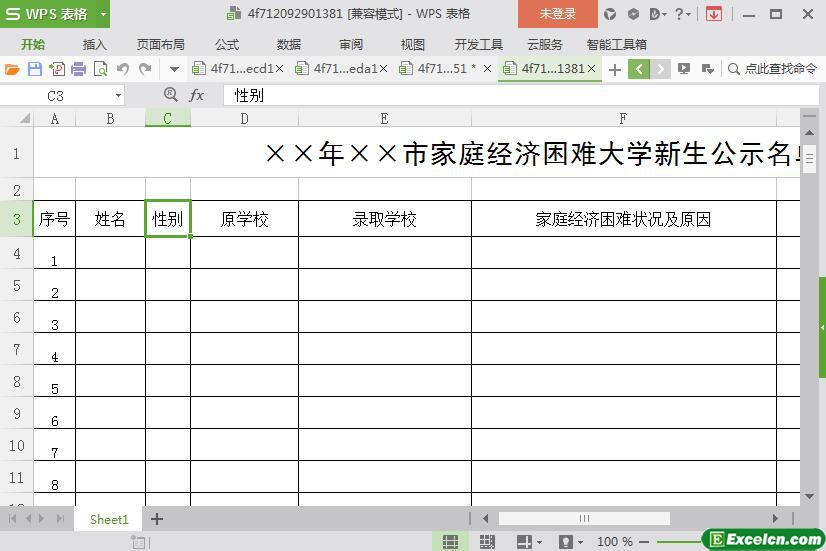Close the 4f71...eda1 document tab

pyautogui.click(x=384, y=68)
